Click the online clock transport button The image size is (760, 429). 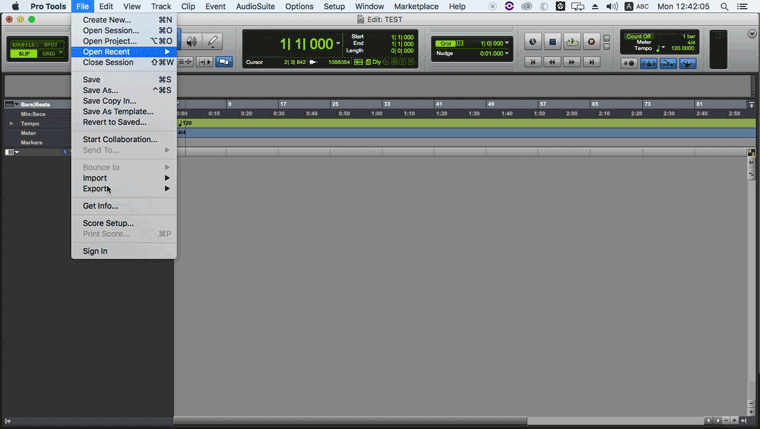point(533,42)
